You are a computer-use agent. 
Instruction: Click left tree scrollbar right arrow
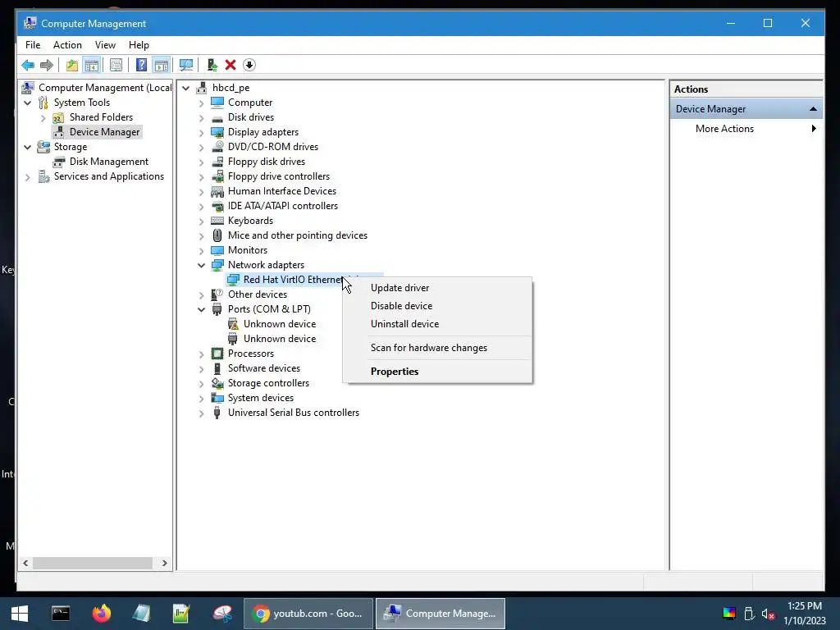pyautogui.click(x=164, y=563)
